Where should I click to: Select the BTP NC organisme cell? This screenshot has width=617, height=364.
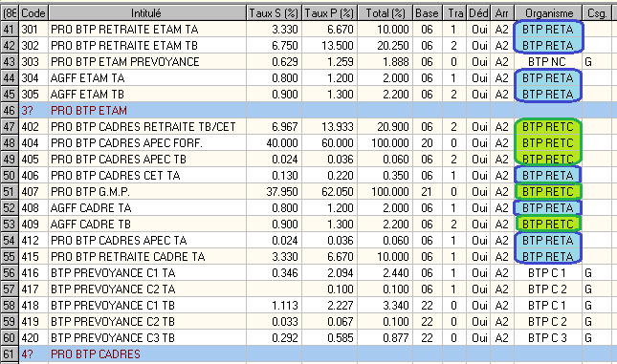pos(548,62)
